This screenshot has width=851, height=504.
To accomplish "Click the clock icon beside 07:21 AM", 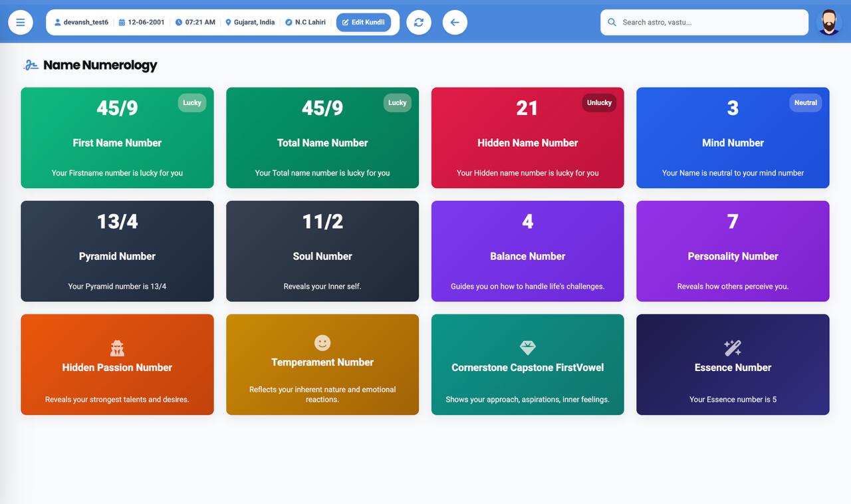I will [179, 22].
